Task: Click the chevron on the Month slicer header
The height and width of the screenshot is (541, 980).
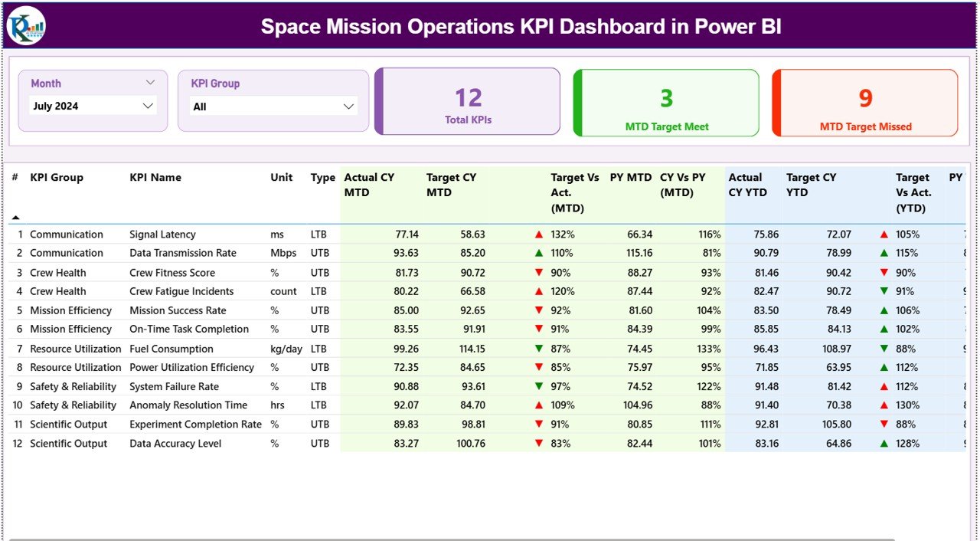Action: click(x=151, y=81)
